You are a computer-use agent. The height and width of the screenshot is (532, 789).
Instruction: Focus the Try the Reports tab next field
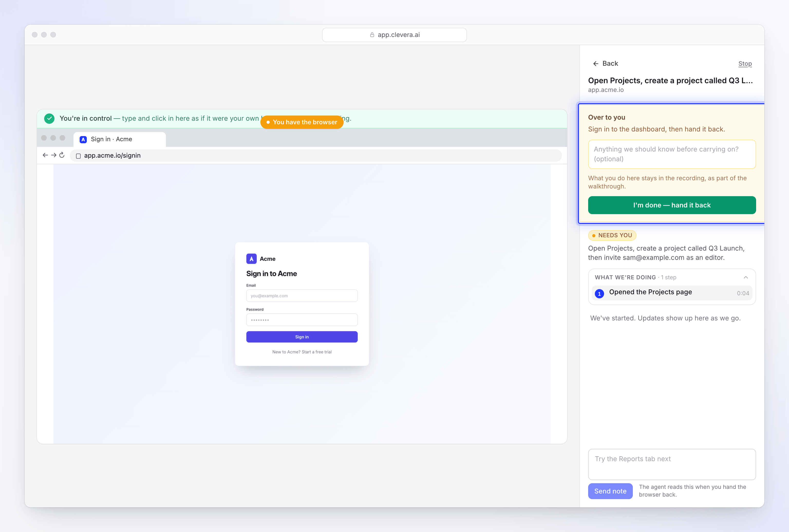(672, 464)
